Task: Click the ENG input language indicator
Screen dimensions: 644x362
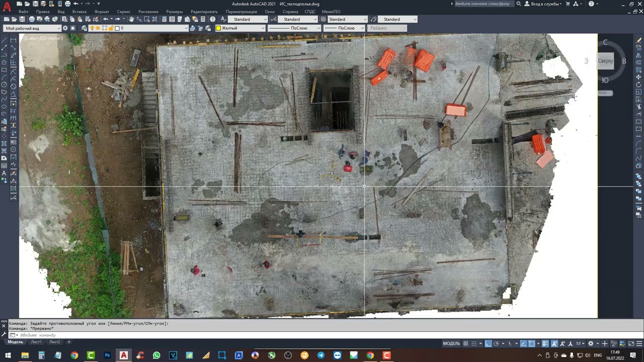Action: pyautogui.click(x=598, y=355)
